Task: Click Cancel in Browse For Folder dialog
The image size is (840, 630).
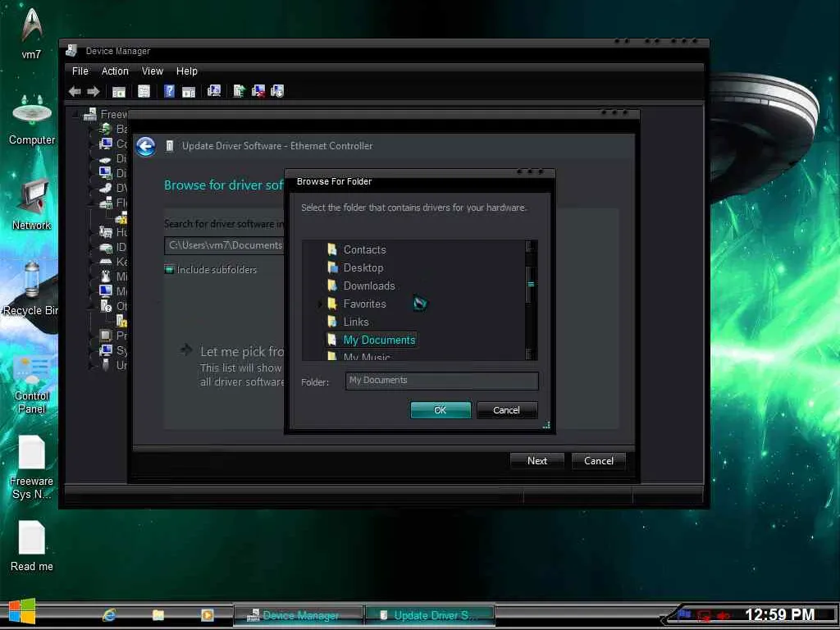Action: click(506, 410)
